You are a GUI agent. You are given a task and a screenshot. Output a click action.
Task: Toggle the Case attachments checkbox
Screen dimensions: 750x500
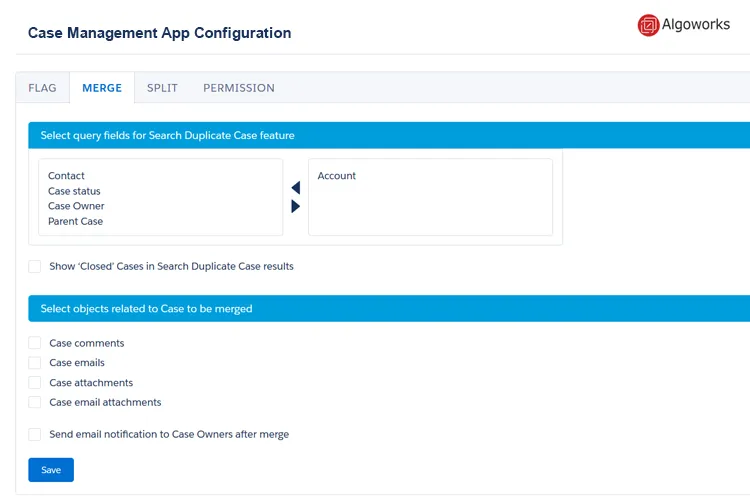point(34,383)
